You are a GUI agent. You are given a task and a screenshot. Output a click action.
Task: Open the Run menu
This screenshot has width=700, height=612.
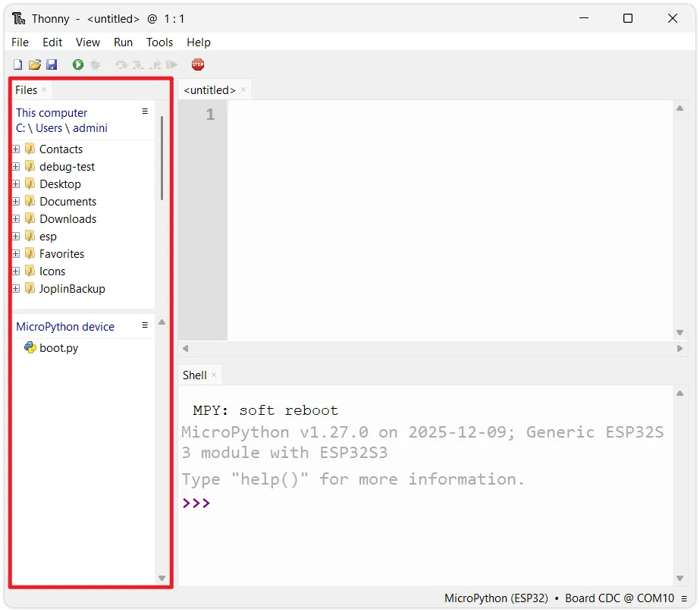[123, 42]
